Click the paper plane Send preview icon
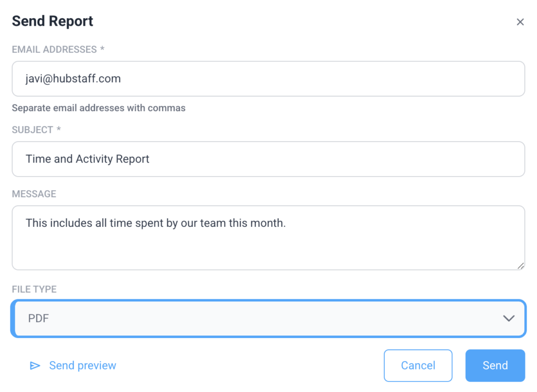Viewport: 537px width, 392px height. pos(35,366)
